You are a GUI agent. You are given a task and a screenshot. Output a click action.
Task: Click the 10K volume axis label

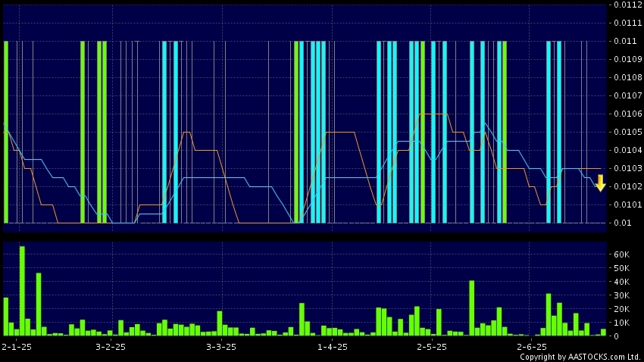click(x=622, y=323)
